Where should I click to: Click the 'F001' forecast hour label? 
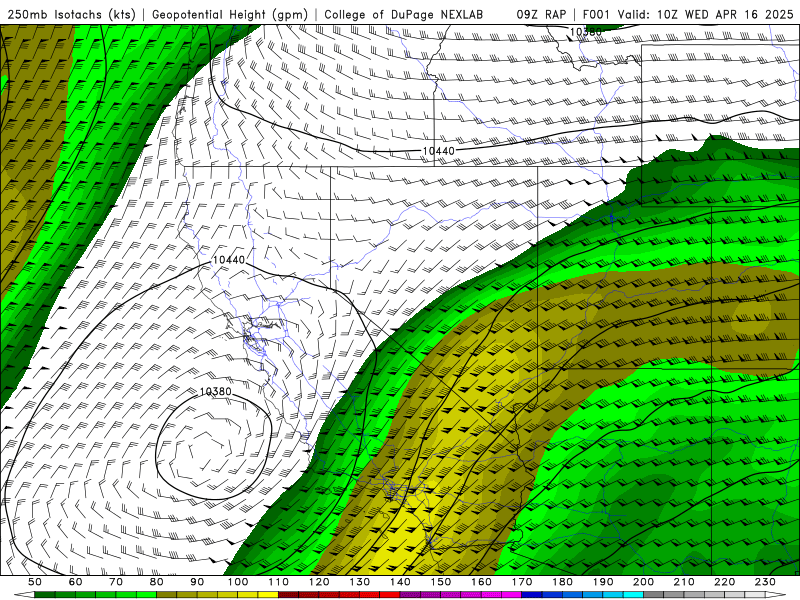pyautogui.click(x=595, y=14)
